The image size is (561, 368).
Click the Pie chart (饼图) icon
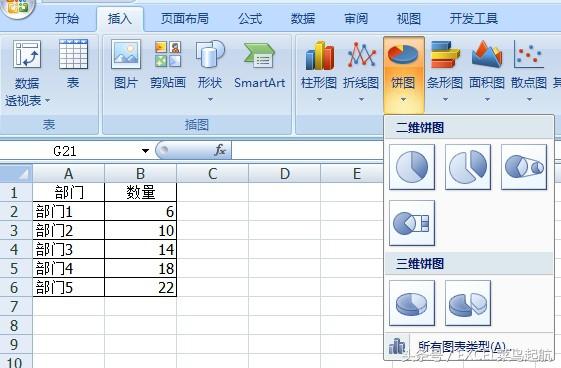(x=403, y=54)
